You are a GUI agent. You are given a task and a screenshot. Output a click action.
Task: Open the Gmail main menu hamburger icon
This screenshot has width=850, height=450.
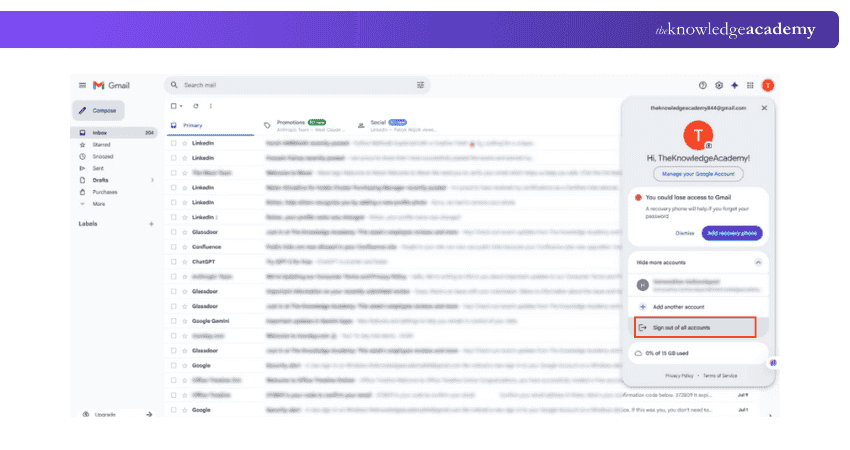pyautogui.click(x=82, y=85)
